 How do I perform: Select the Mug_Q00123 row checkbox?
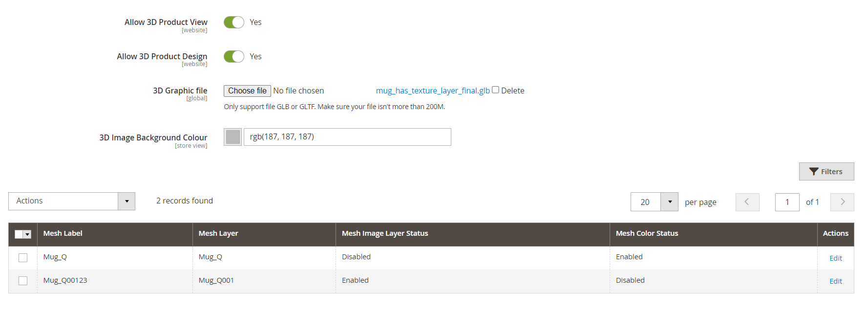pos(23,281)
